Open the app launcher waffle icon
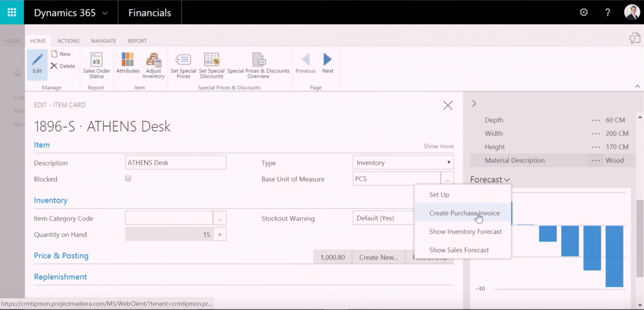644x310 pixels. point(12,12)
